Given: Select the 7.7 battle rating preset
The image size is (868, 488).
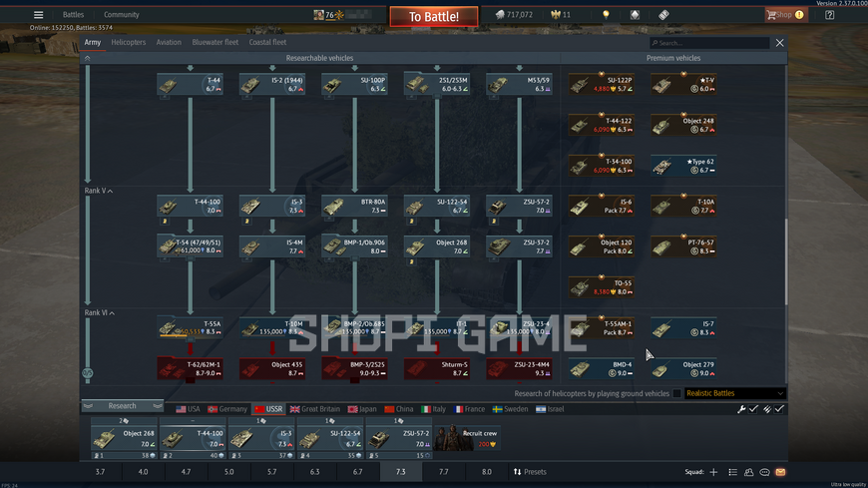Looking at the screenshot, I should click(443, 472).
